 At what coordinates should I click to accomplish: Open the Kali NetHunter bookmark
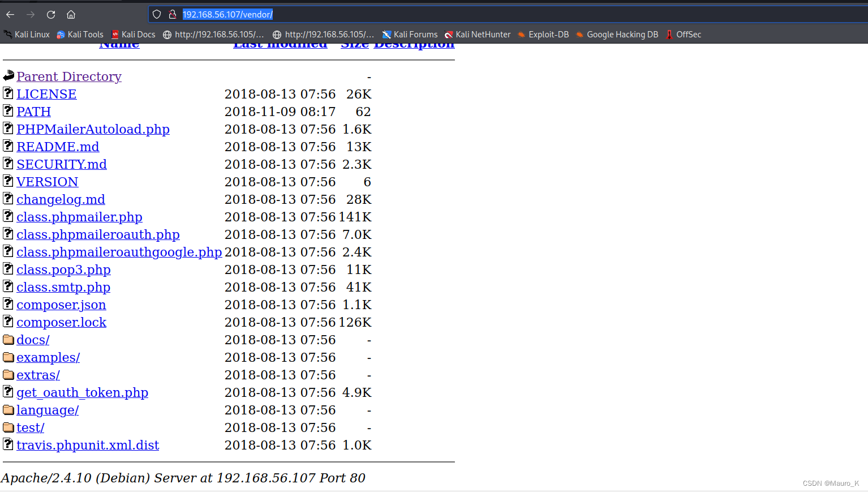(x=478, y=35)
